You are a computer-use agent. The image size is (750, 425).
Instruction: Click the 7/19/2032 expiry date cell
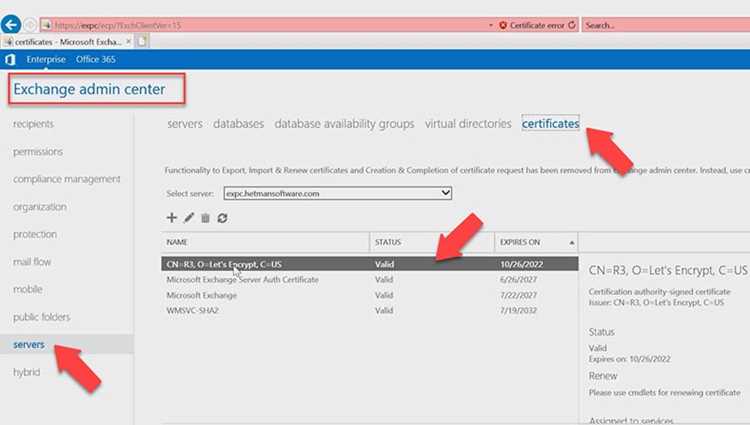(518, 310)
